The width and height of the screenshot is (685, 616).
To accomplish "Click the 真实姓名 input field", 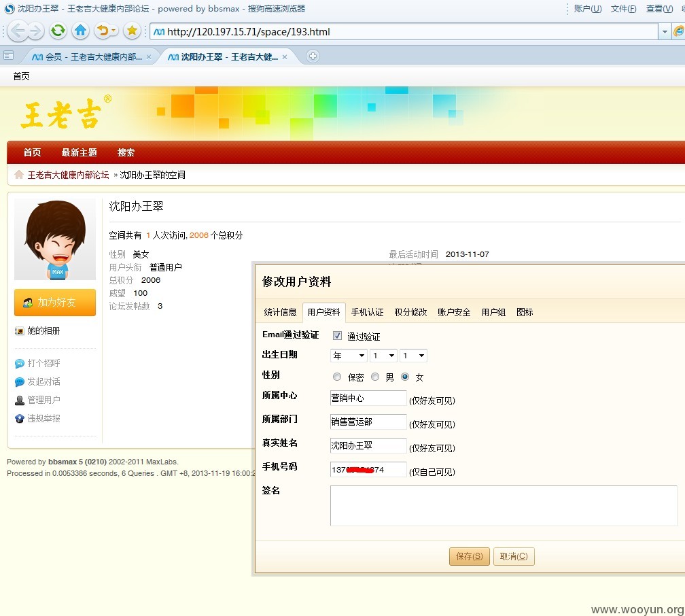I will [368, 445].
